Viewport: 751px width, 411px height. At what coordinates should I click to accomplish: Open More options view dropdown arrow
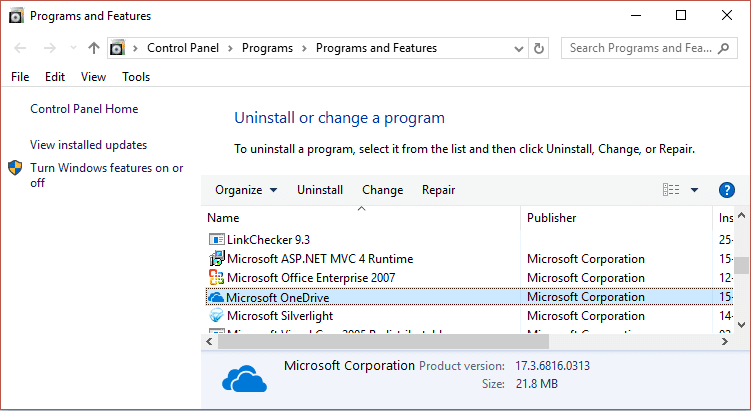tap(694, 190)
